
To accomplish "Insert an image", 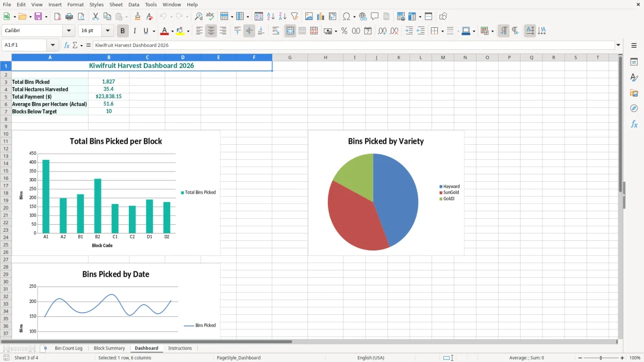I will point(309,17).
